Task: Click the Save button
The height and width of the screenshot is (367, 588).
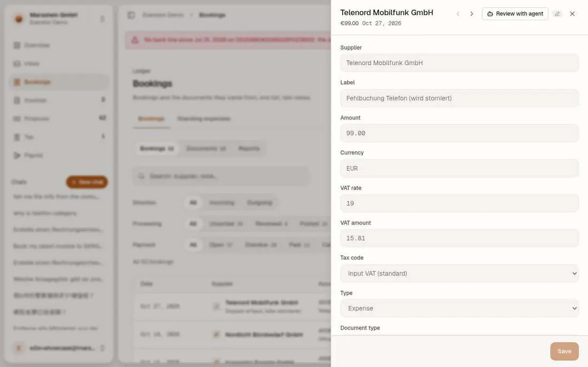Action: pyautogui.click(x=564, y=352)
